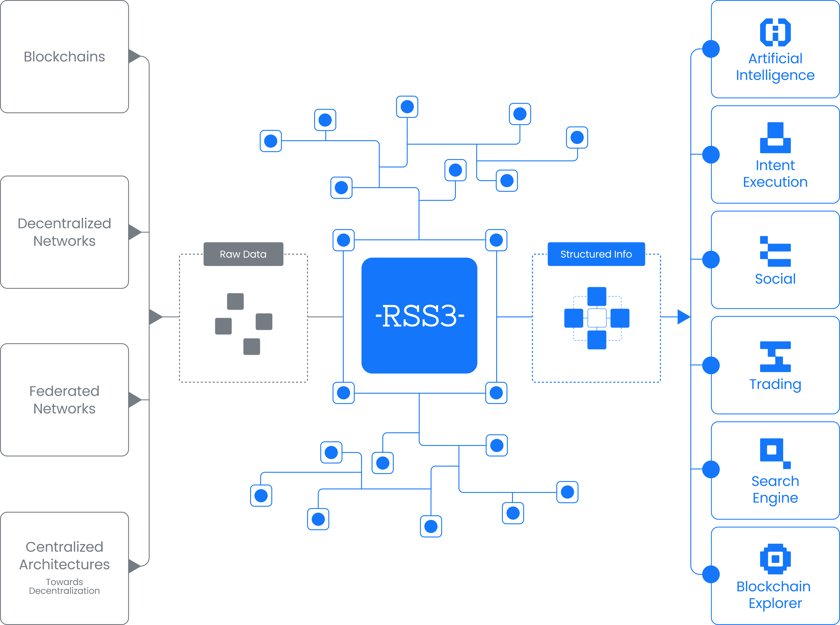Viewport: 840px width, 625px height.
Task: Click the central RSS3 logo block
Action: coord(419,316)
